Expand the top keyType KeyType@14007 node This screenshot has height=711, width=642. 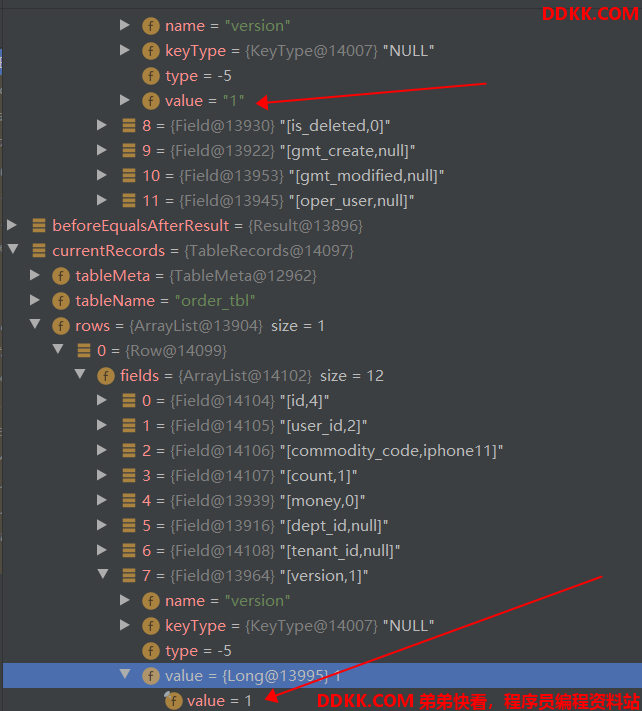click(125, 50)
